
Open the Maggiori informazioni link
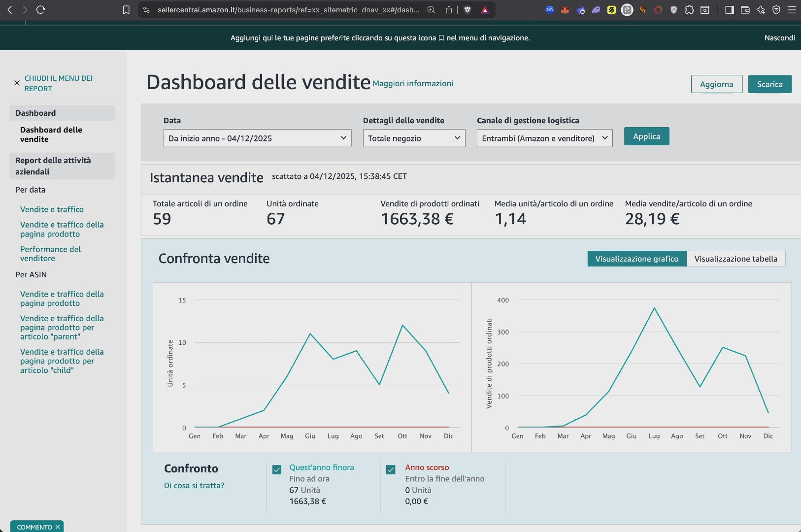(x=413, y=84)
